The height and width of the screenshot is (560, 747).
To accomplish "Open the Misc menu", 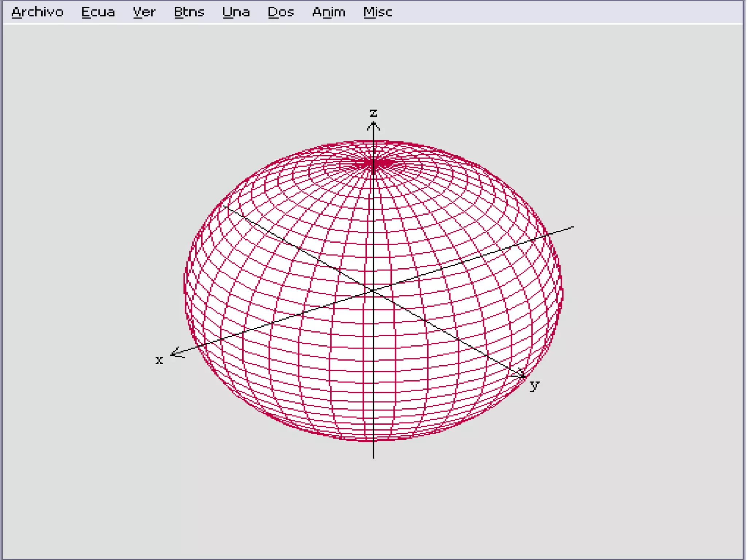I will coord(378,12).
